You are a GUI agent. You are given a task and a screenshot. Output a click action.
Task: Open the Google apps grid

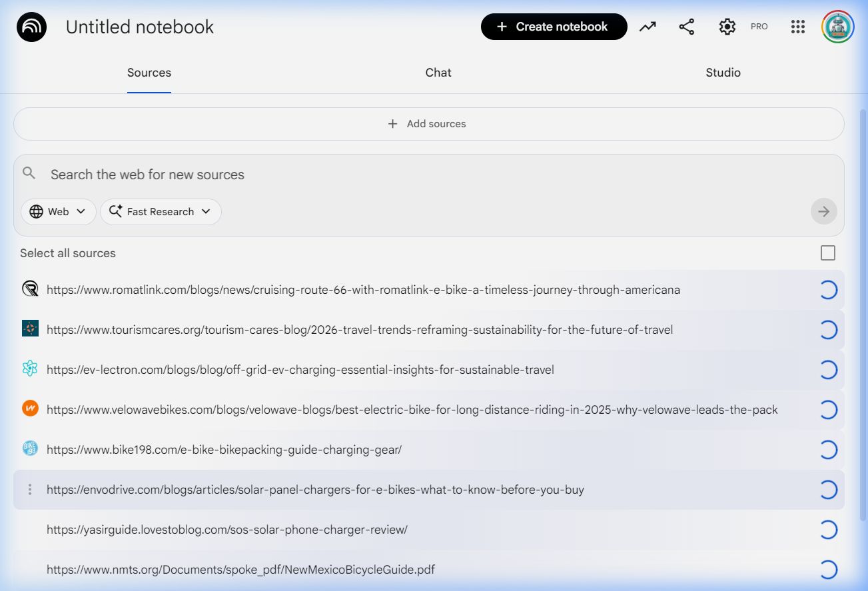(797, 27)
